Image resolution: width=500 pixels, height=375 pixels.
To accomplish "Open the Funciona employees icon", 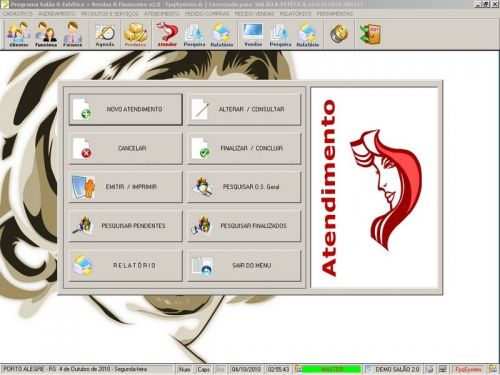I will tap(46, 34).
